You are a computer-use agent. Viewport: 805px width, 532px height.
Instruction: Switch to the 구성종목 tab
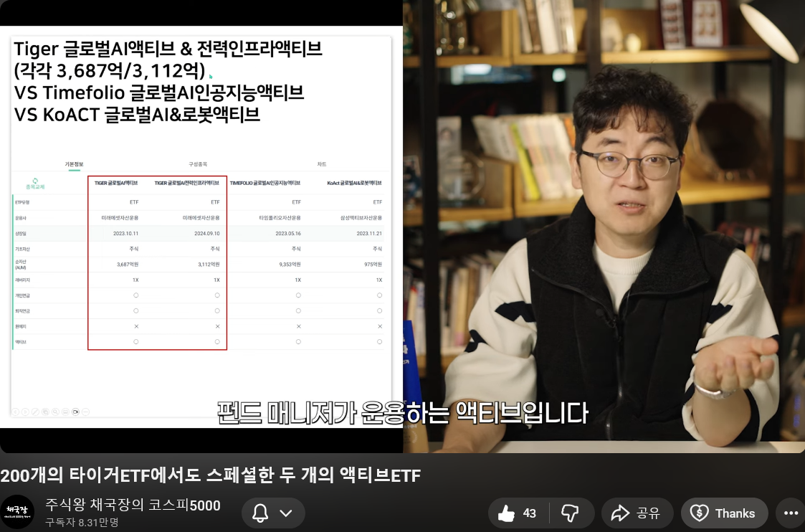(197, 164)
